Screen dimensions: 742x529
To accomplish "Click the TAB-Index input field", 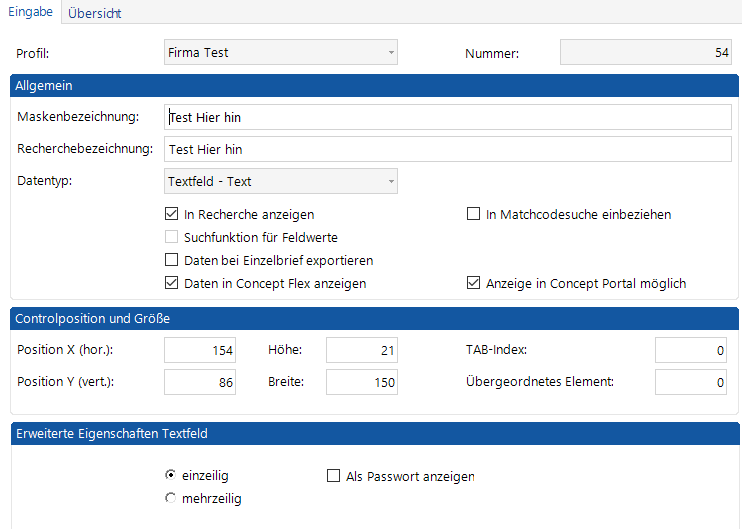I will (691, 350).
